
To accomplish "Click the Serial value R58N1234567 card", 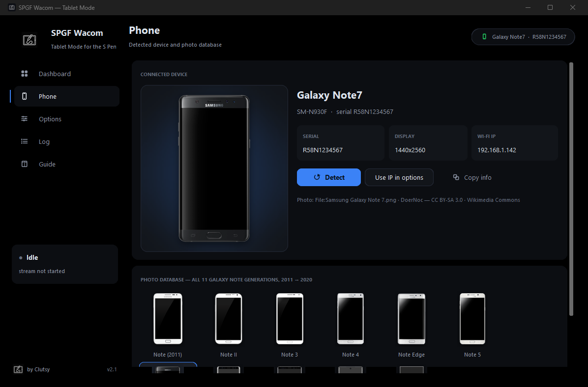I will (341, 143).
